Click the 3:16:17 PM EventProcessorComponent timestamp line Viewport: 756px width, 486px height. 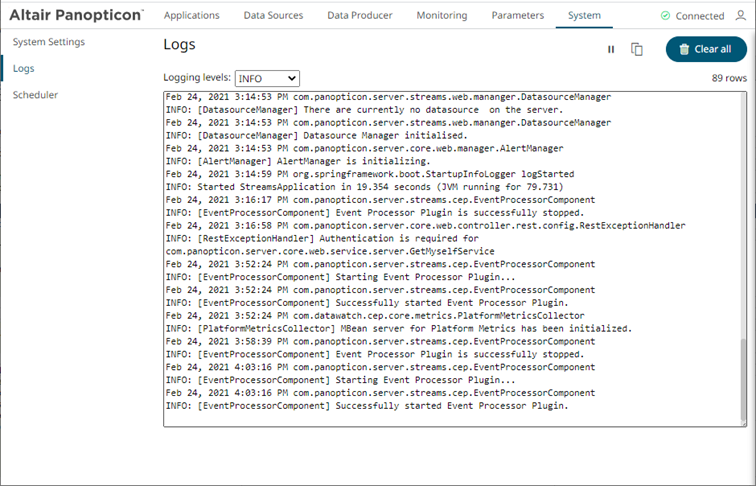380,200
